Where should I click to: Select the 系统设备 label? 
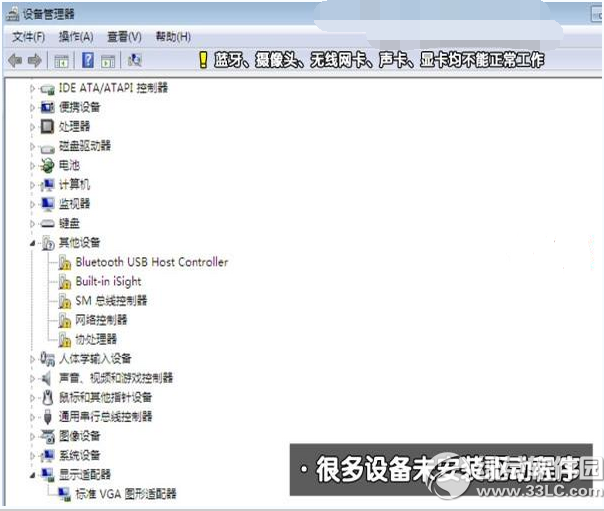(79, 456)
